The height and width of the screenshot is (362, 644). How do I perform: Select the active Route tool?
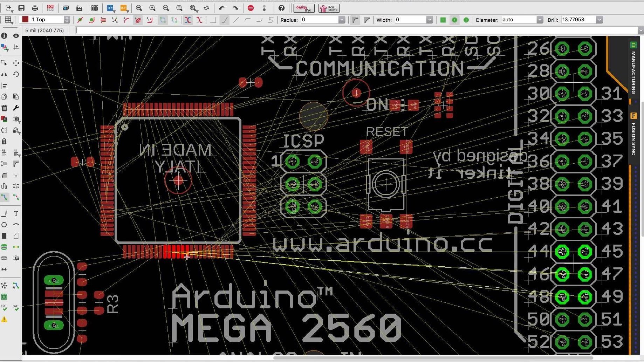4,197
